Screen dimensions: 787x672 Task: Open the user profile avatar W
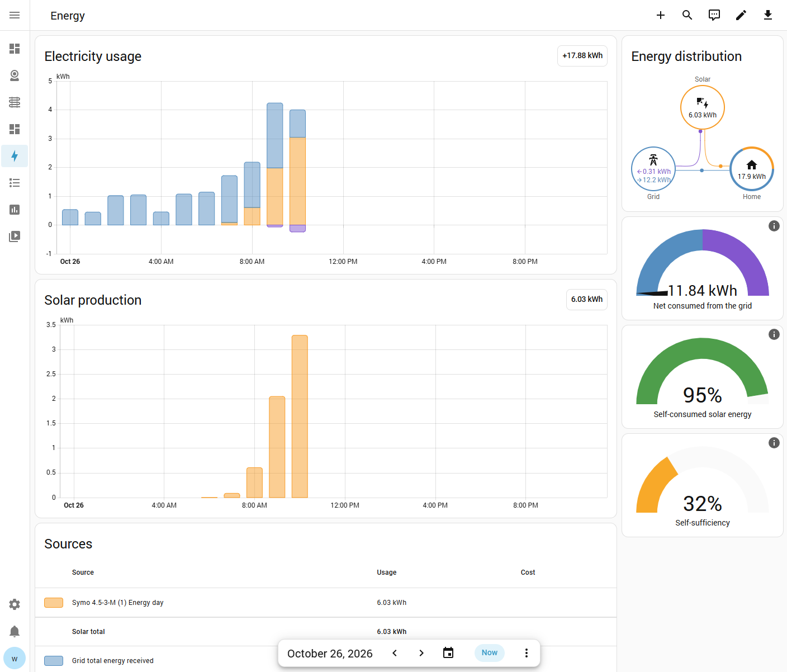[15, 659]
